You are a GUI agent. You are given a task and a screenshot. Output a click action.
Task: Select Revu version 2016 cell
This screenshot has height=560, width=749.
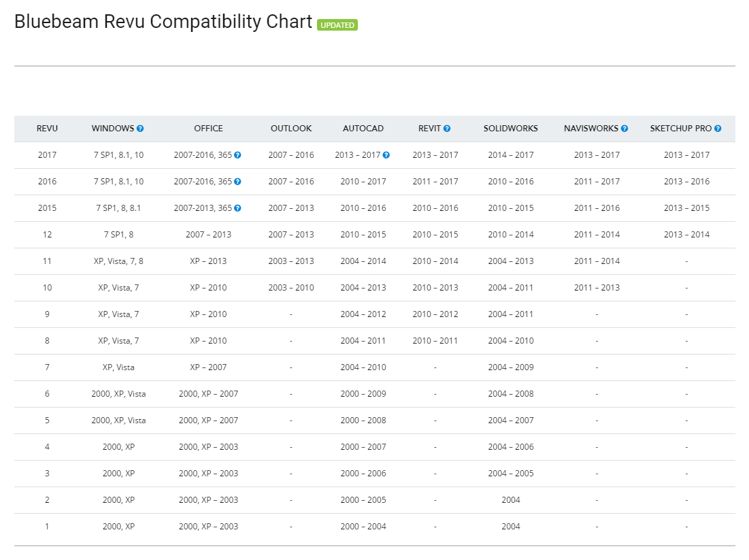click(47, 182)
